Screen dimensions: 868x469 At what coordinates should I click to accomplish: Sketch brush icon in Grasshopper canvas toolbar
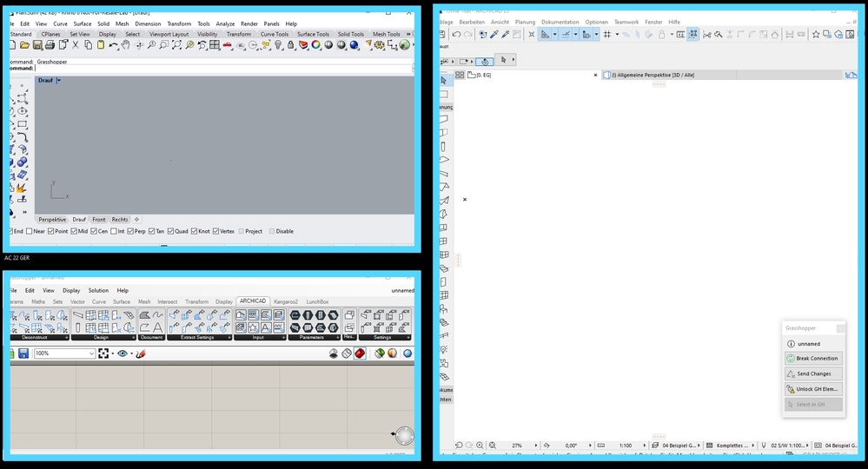(x=141, y=353)
